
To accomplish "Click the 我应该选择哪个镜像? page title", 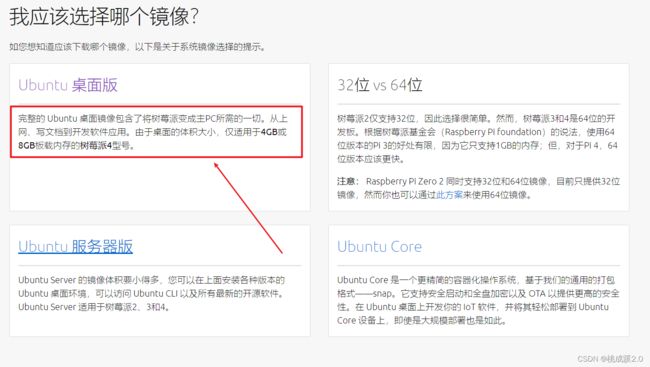I will click(104, 17).
